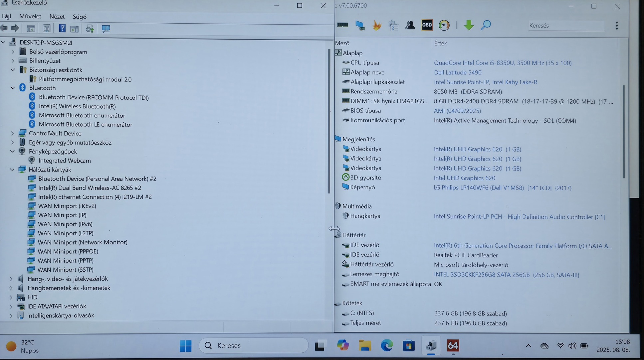Click the Intel UHD Graphics 620 3D accelerator link
The image size is (644, 360).
click(x=464, y=178)
